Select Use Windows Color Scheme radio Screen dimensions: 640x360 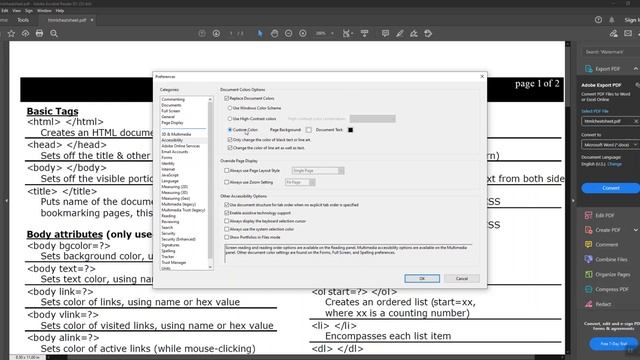pyautogui.click(x=230, y=108)
